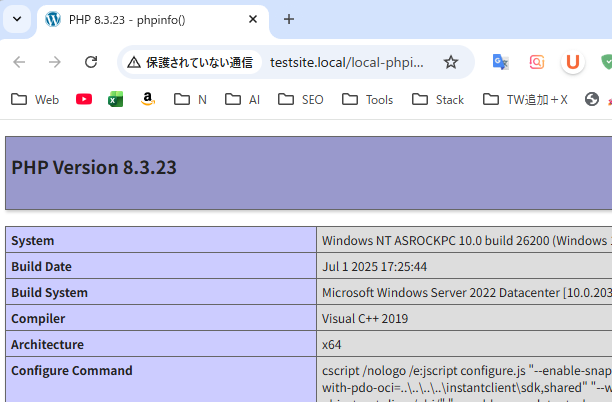612x402 pixels.
Task: Open the SEO bookmarks folder
Action: (x=299, y=99)
